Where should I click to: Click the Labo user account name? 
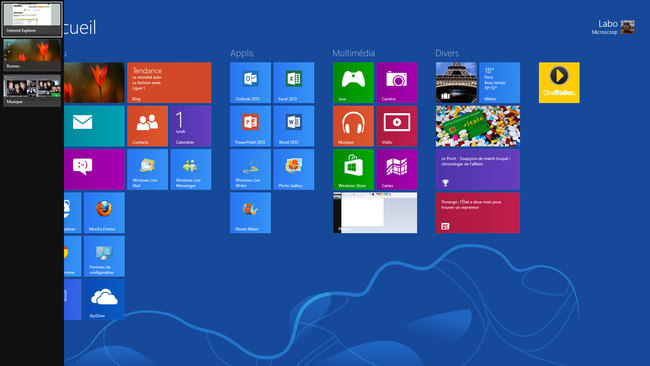pos(608,24)
